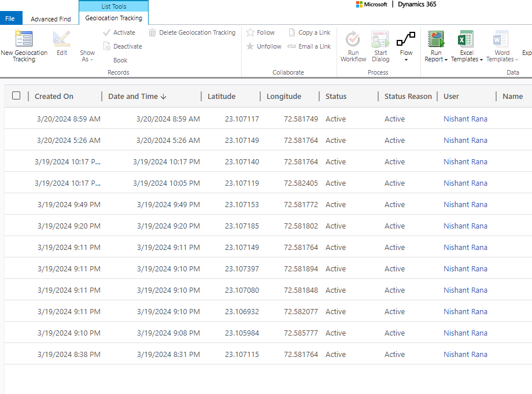Screen dimensions: 532x394
Task: Click the Delete Geolocation Tracking trash icon
Action: pos(152,32)
